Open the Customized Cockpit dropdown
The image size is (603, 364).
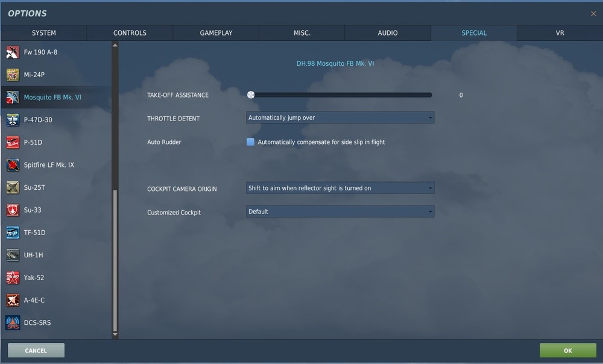[340, 212]
